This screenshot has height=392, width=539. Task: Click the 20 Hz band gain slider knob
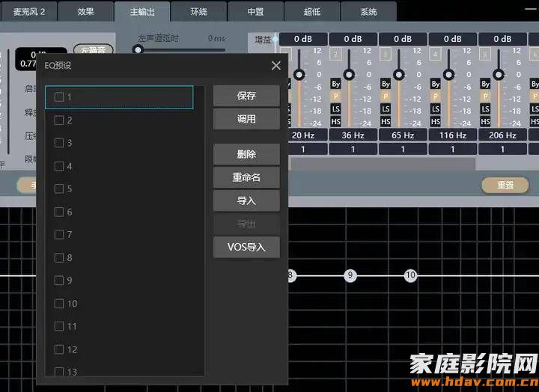point(299,75)
